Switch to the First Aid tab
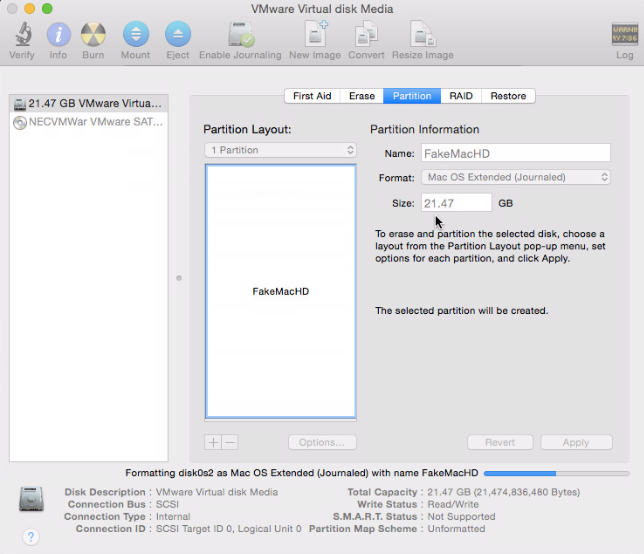Viewport: 644px width, 554px height. pyautogui.click(x=312, y=96)
